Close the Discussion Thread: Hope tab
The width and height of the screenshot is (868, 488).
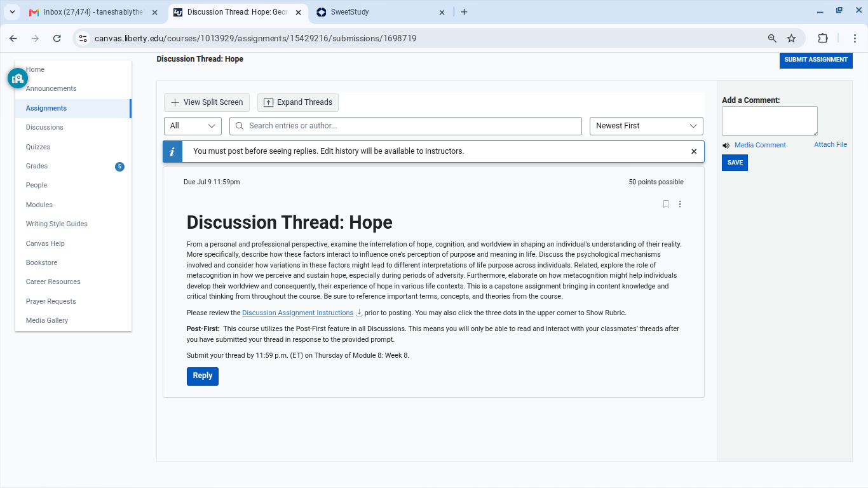[299, 12]
